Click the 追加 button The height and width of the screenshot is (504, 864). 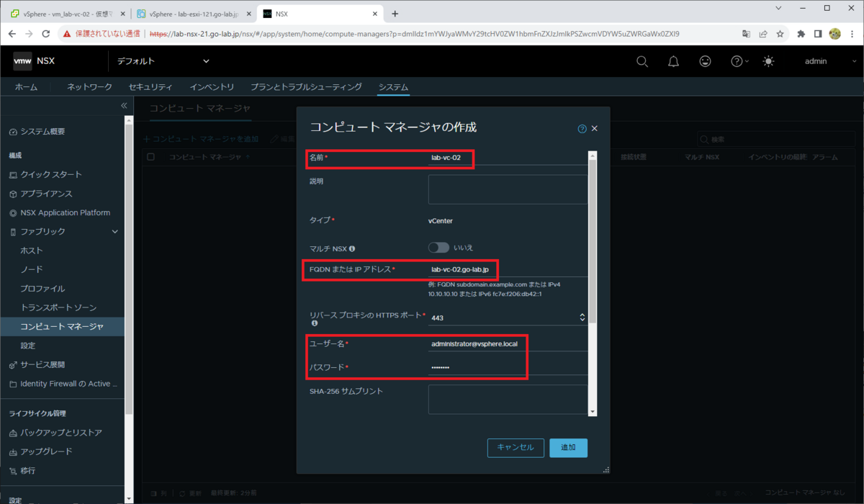click(568, 447)
